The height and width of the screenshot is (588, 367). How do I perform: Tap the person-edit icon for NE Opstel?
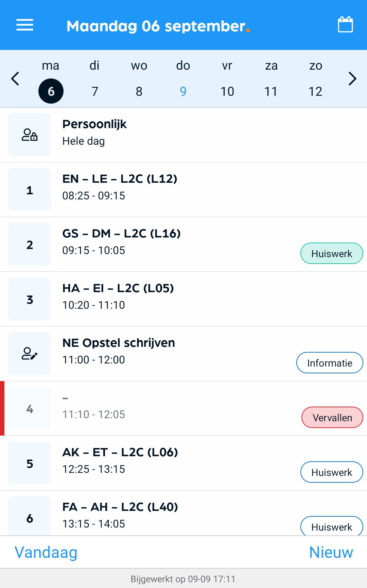[x=30, y=354]
